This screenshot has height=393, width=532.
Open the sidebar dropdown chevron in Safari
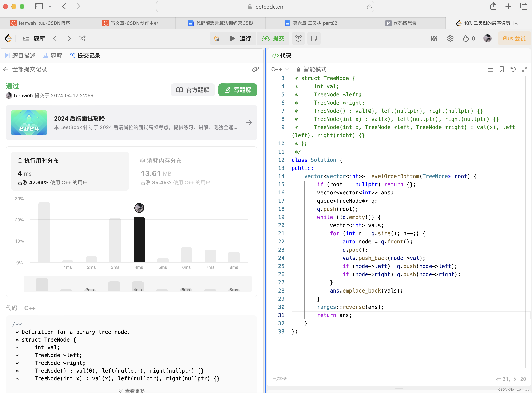point(50,6)
